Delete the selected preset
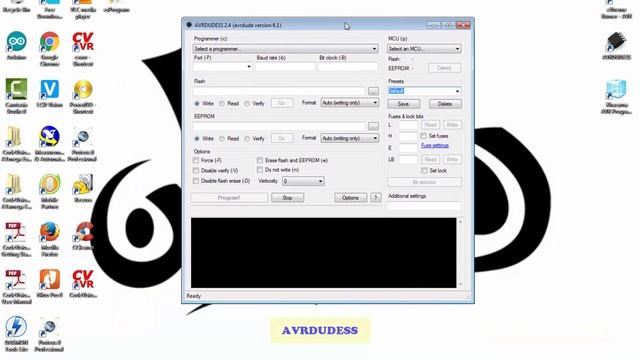Image resolution: width=640 pixels, height=360 pixels. tap(445, 104)
